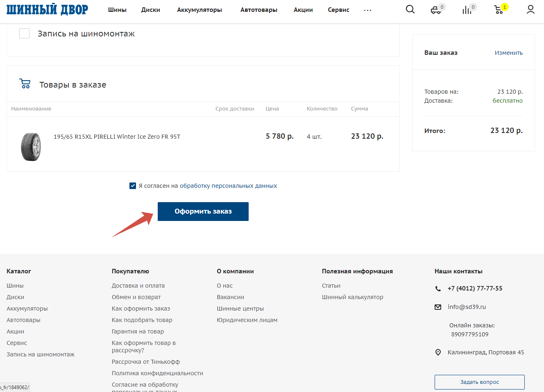
Task: Open the comparison bars icon
Action: point(467,10)
